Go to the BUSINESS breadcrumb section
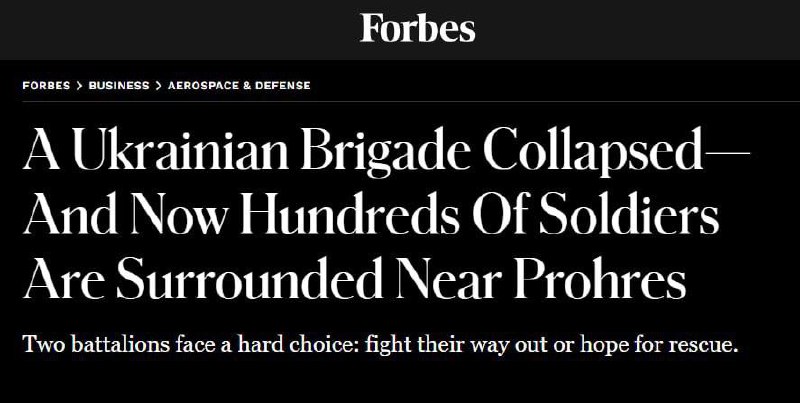This screenshot has height=403, width=800. click(x=118, y=85)
